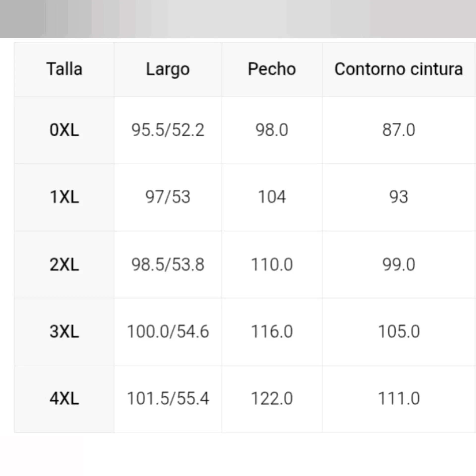
Task: Select the 1XL size row label
Action: (64, 197)
